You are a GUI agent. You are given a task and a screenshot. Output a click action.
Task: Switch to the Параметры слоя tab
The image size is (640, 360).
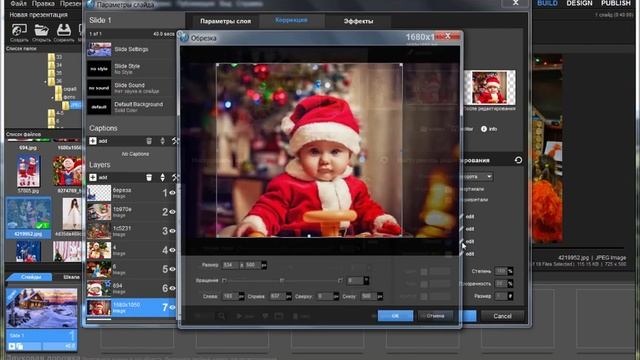[x=226, y=21]
